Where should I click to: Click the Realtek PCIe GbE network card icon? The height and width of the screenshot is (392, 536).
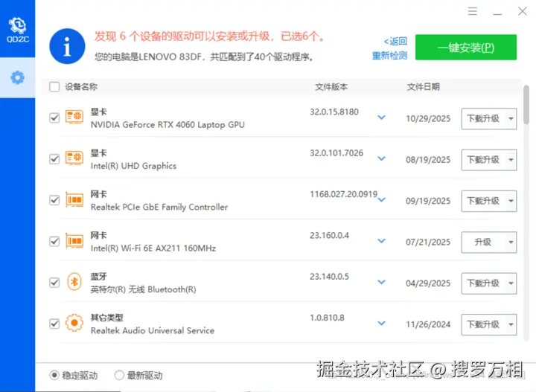74,200
